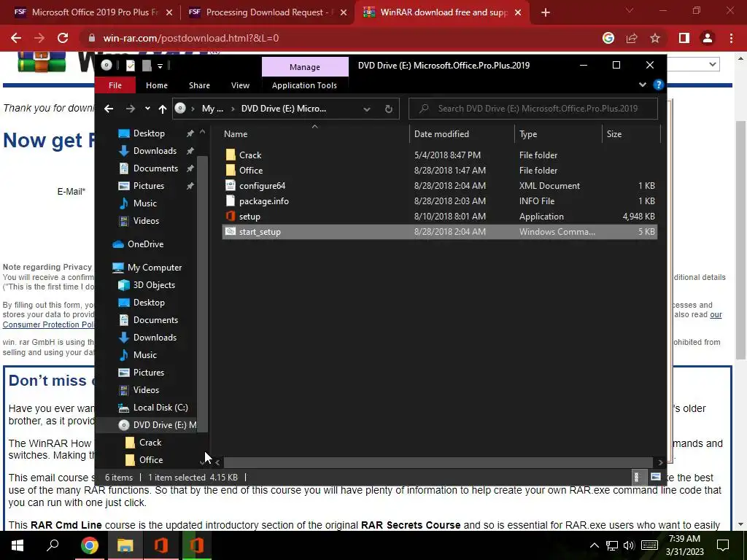Click Explorer forward arrow button

coord(130,109)
